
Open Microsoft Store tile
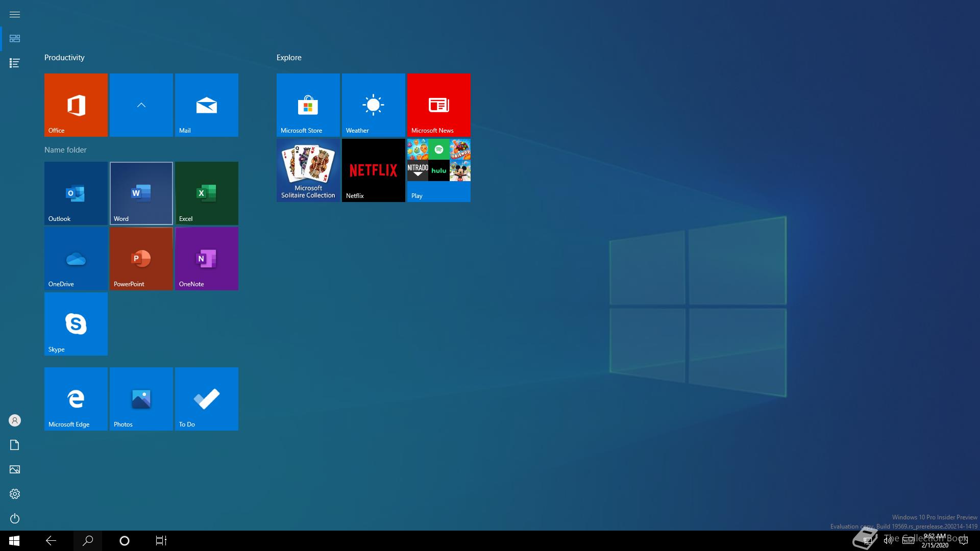click(308, 105)
